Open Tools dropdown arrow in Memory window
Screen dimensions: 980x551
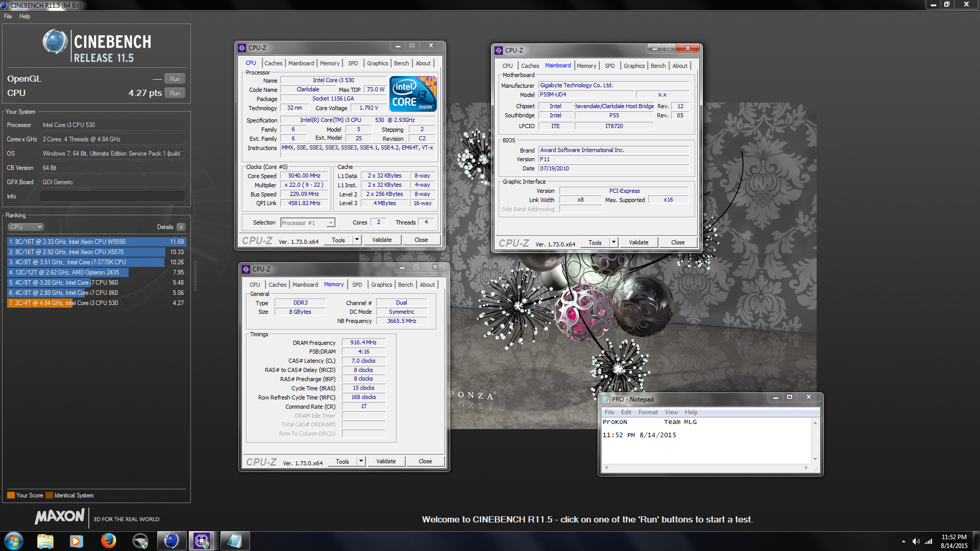point(361,462)
